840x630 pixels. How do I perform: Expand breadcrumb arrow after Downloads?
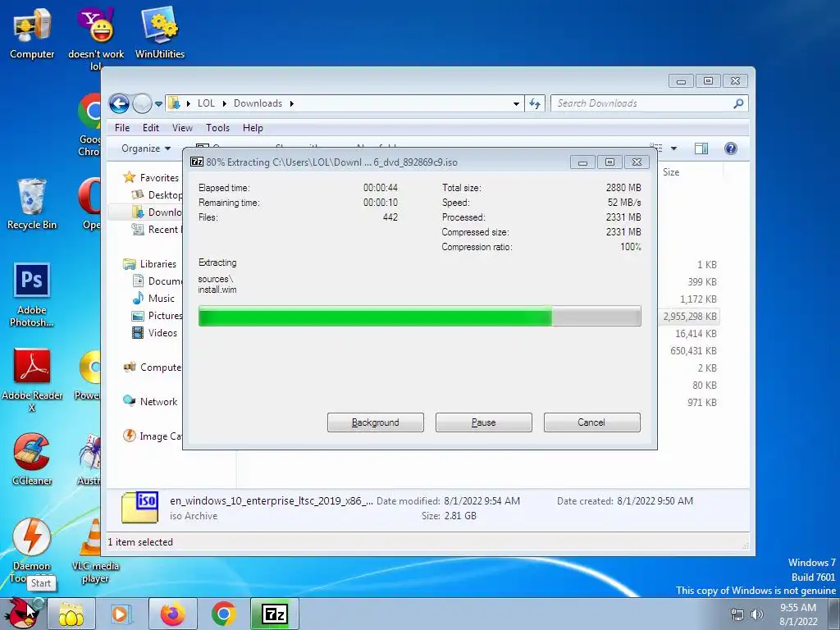292,103
